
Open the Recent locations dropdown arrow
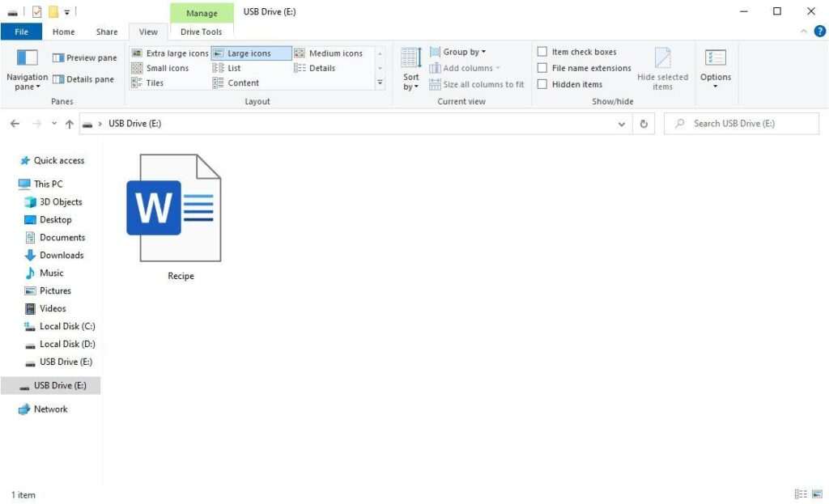54,124
